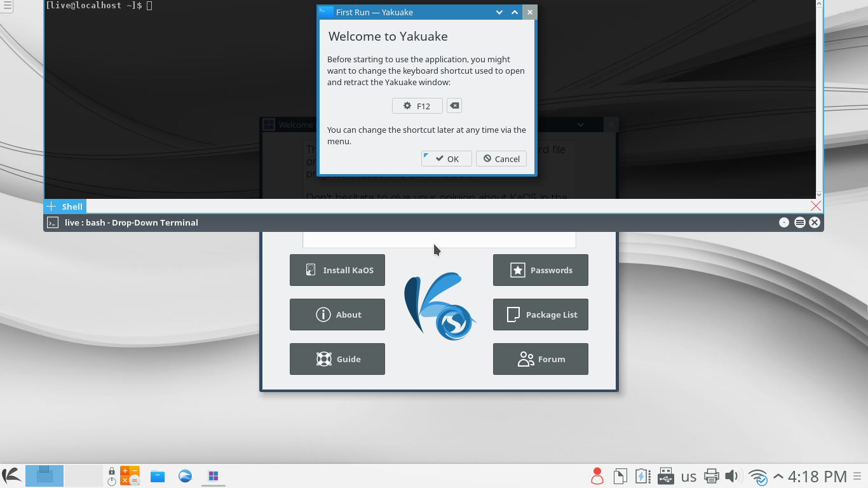Click the terminal scrollbar down arrow
Screen dimensions: 868x488
(818, 195)
